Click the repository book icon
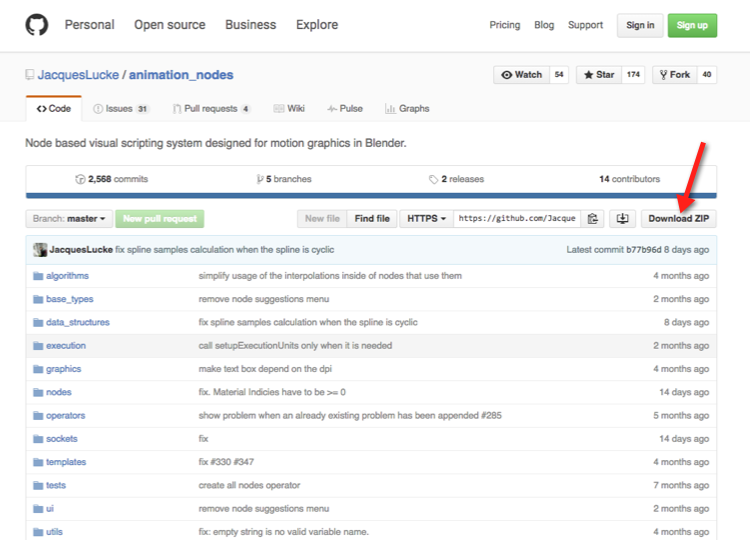750x540 pixels. (x=30, y=75)
